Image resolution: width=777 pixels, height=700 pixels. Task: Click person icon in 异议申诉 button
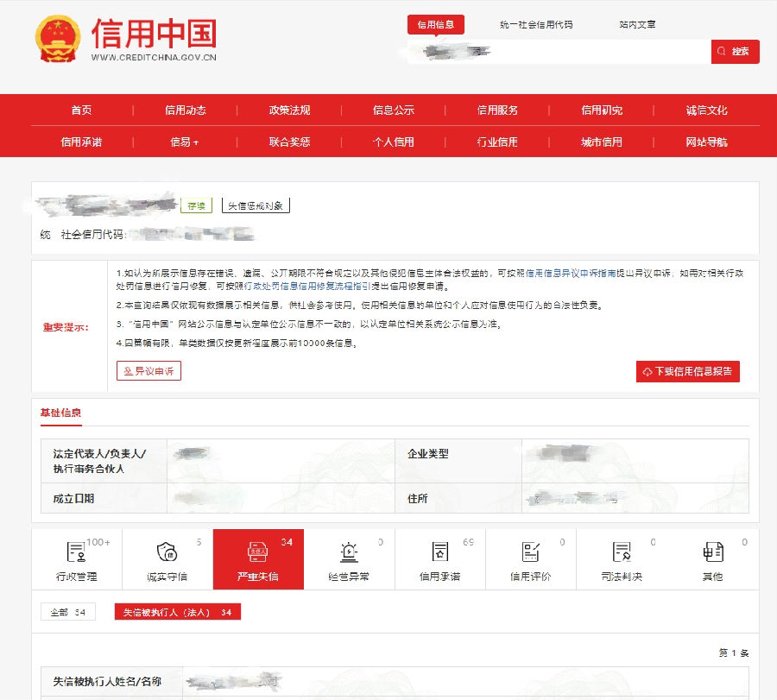click(x=128, y=371)
